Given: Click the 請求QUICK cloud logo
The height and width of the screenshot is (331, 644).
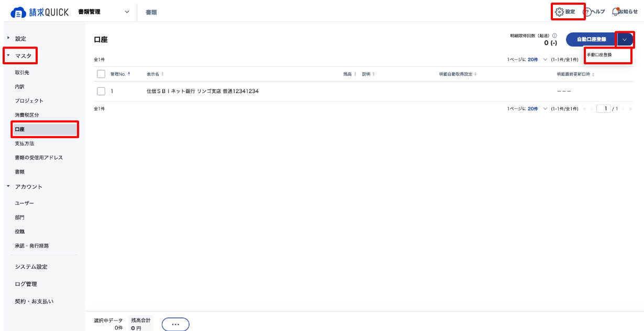Looking at the screenshot, I should (40, 12).
